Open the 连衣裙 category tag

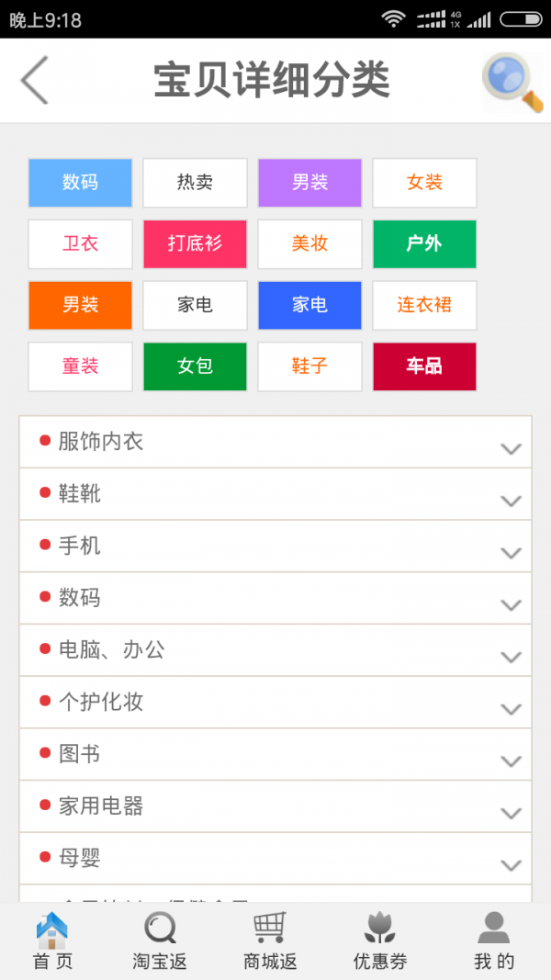(x=424, y=305)
